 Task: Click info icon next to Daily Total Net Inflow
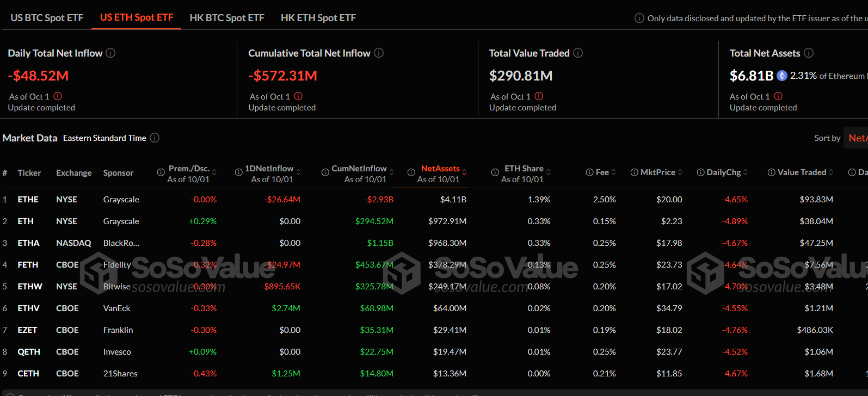tap(110, 53)
